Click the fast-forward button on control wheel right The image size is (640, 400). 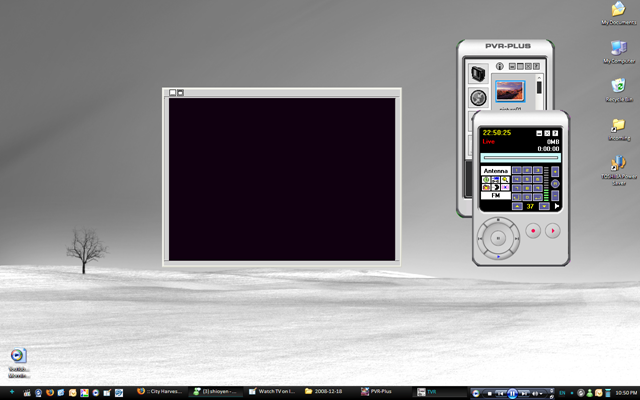pos(517,238)
